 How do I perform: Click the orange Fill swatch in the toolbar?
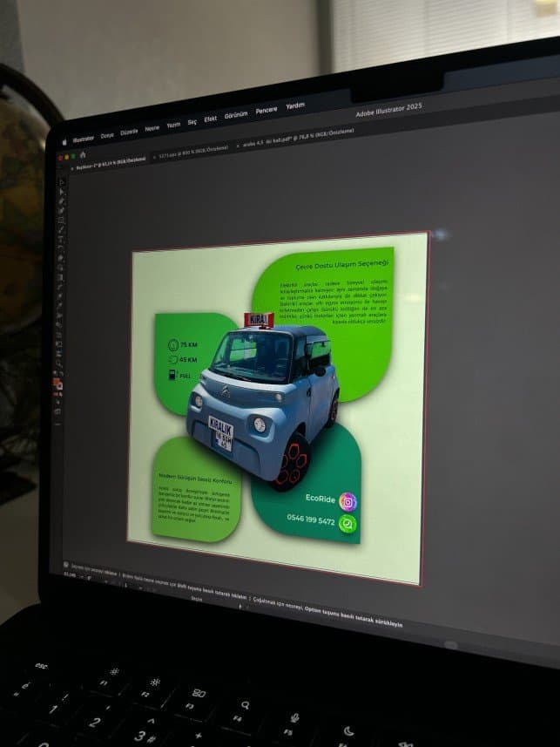(x=57, y=383)
